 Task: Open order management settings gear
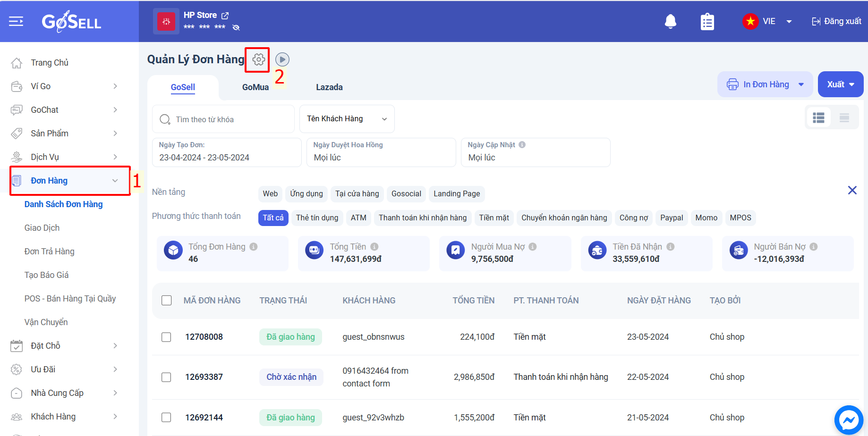(258, 59)
